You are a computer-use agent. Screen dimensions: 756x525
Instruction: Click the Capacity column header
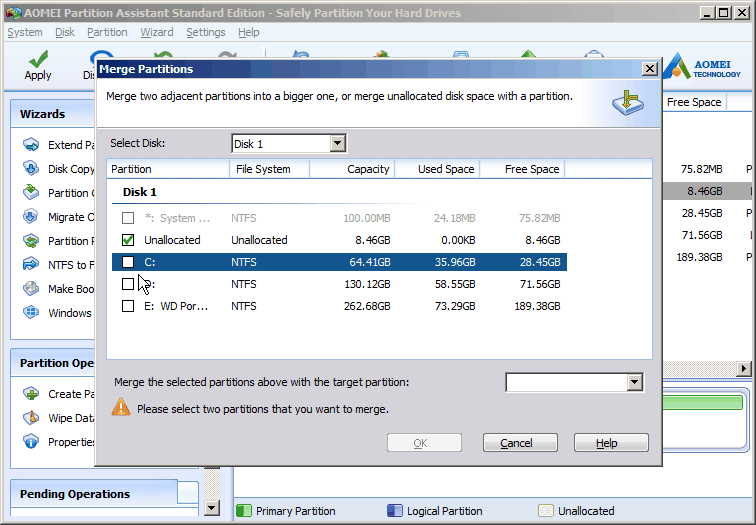(352, 169)
